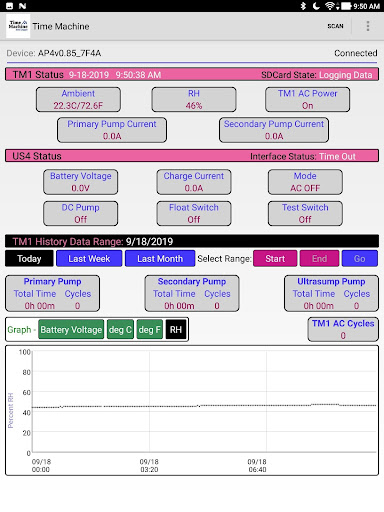384x512 pixels.
Task: Switch history range to Last Week
Action: pos(89,258)
